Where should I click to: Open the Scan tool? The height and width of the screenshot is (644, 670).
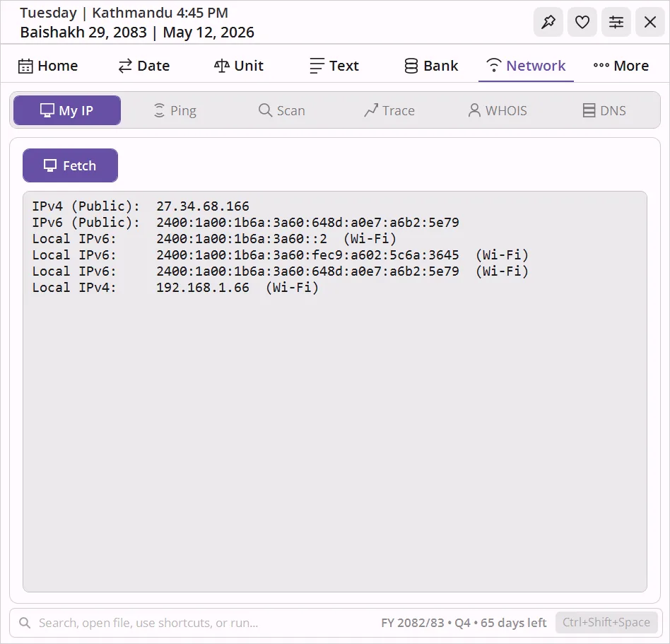coord(281,110)
